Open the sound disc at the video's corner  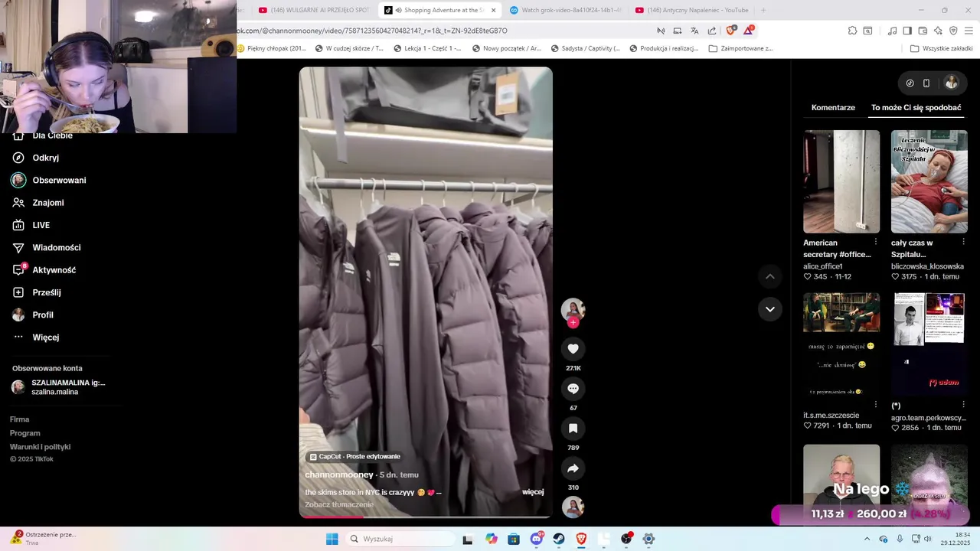click(573, 507)
